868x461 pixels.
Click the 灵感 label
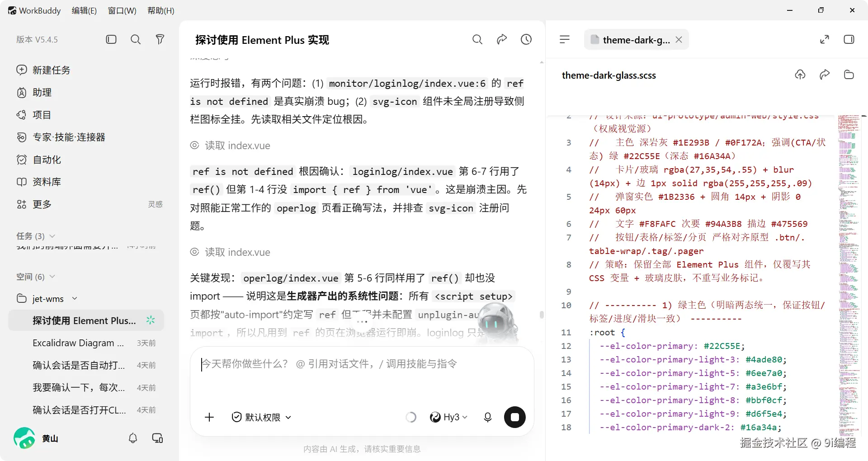pos(155,204)
